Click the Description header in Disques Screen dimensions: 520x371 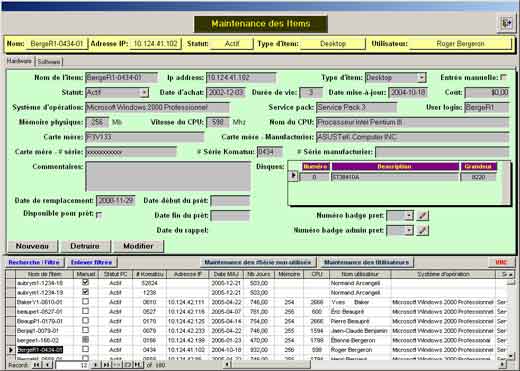tap(395, 166)
